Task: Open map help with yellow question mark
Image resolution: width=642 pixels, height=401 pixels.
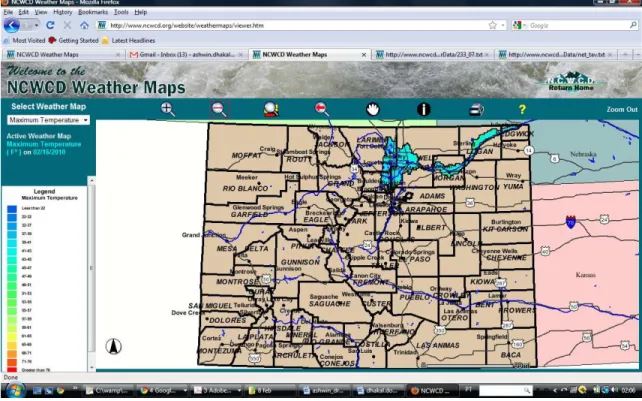Action: pos(522,109)
